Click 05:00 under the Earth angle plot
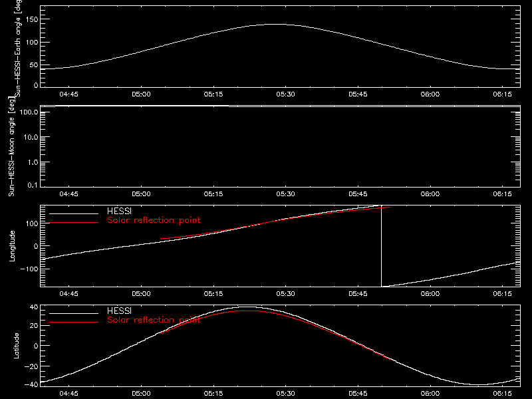Image resolution: width=532 pixels, height=399 pixels. [141, 94]
